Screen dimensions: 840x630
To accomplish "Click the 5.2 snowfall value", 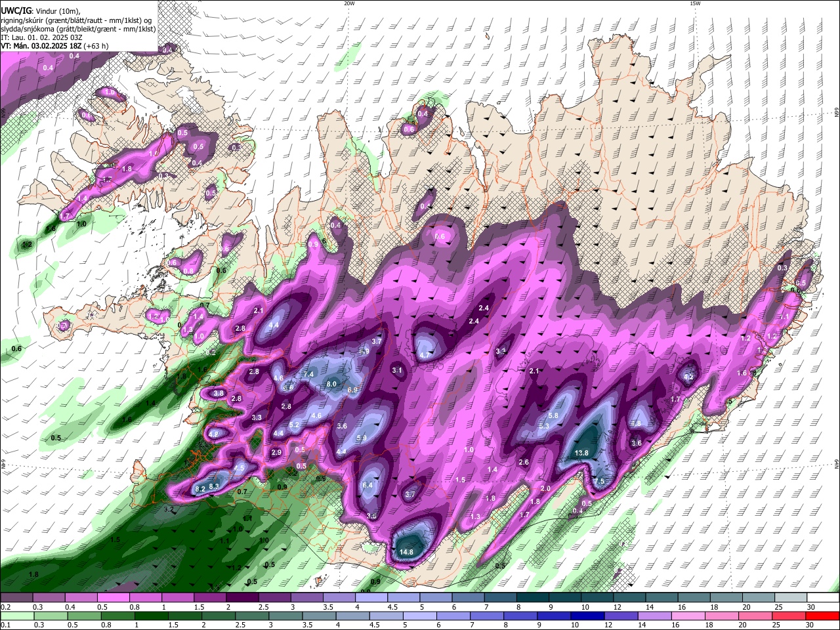I will [294, 425].
